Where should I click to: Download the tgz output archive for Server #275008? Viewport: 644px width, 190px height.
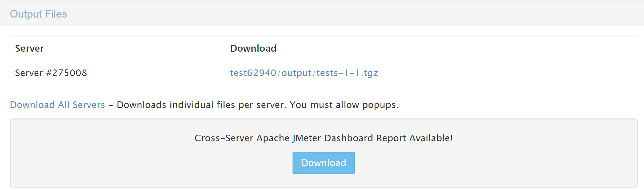pyautogui.click(x=304, y=73)
